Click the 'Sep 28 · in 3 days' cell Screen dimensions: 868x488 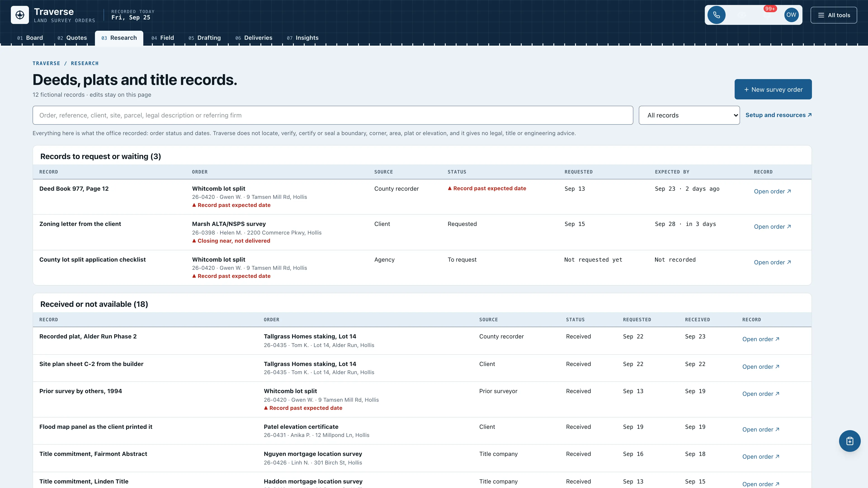point(685,224)
